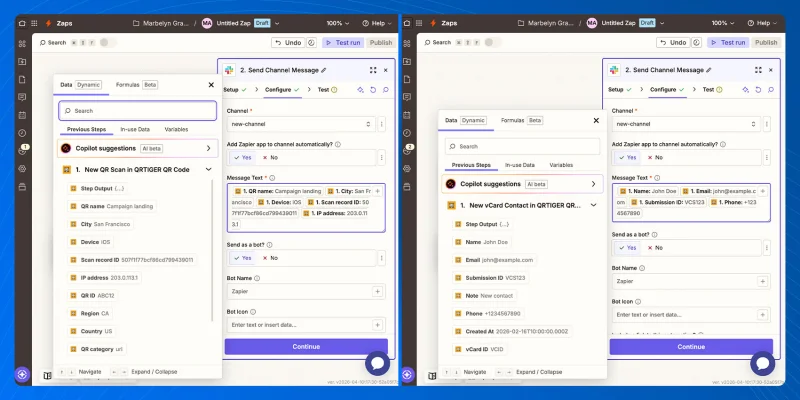The height and width of the screenshot is (400, 800).
Task: Open Test tab in left step panel
Action: click(327, 89)
